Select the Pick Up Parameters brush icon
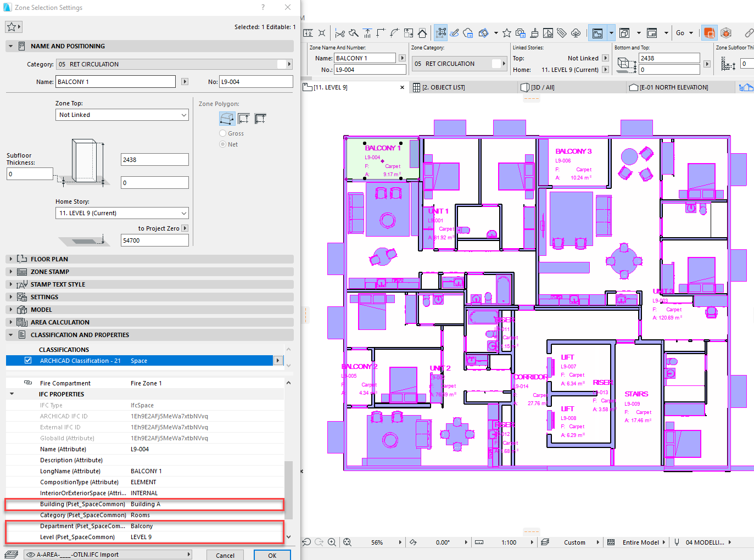 point(534,33)
